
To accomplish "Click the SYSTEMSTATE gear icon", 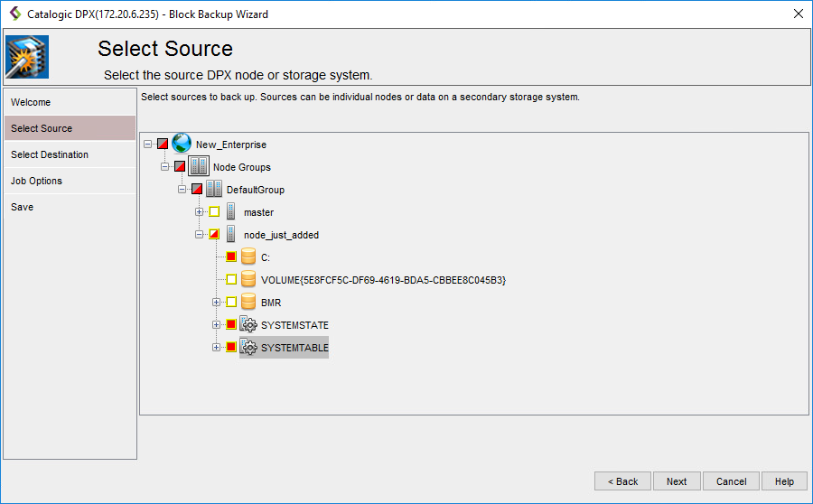I will pos(248,324).
